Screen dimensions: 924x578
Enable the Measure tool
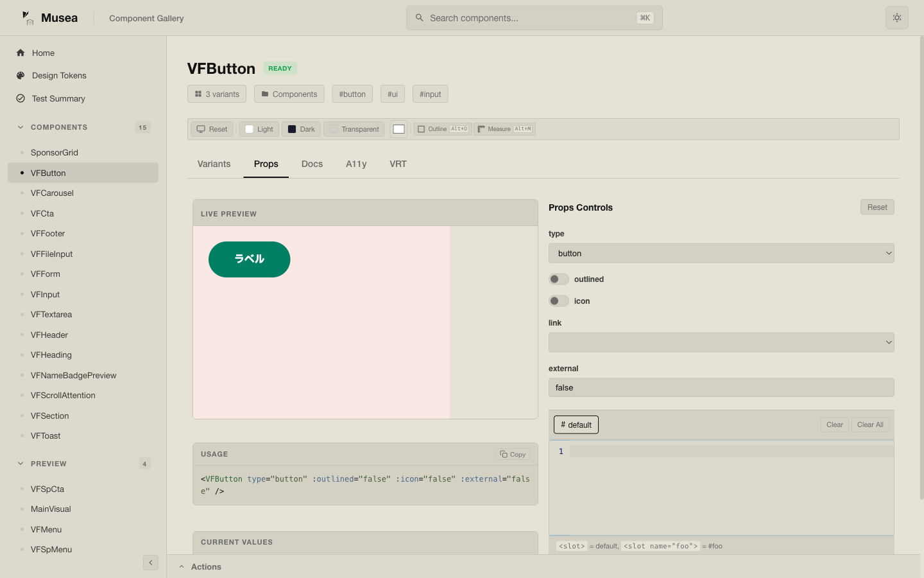(x=504, y=129)
